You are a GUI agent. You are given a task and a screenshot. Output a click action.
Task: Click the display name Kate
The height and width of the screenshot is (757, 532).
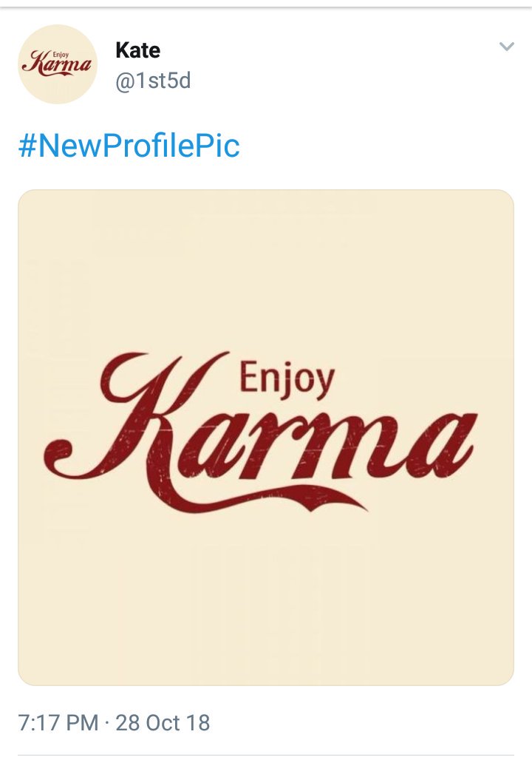137,50
